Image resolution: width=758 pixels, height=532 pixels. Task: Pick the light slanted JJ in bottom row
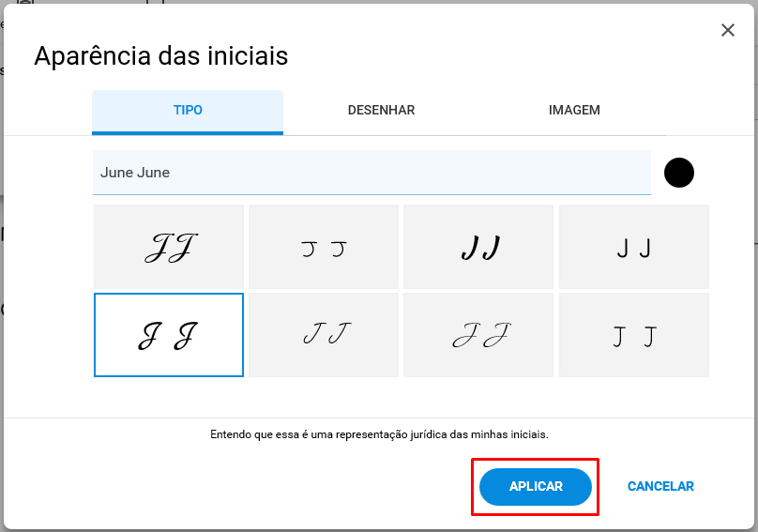[324, 335]
